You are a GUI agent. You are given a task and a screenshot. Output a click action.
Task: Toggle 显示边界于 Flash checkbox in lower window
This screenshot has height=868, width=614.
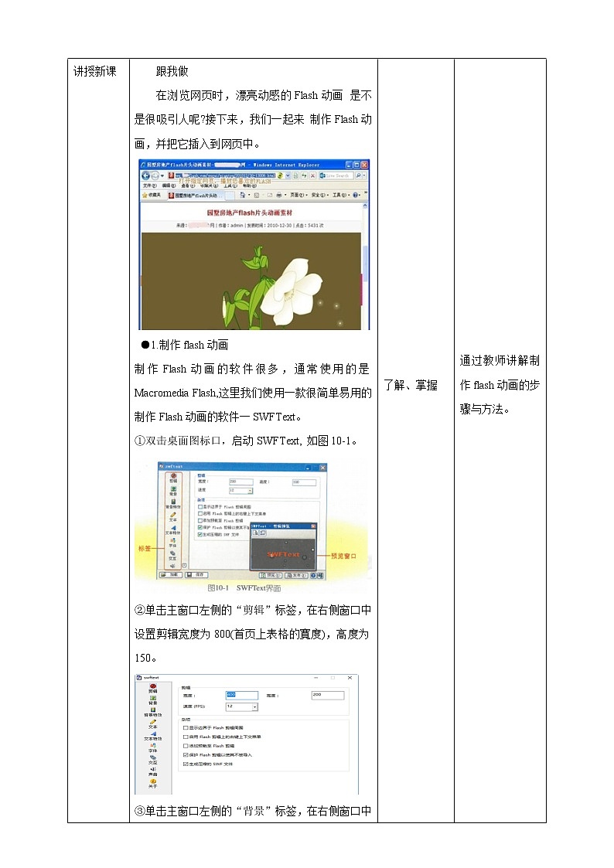(186, 728)
